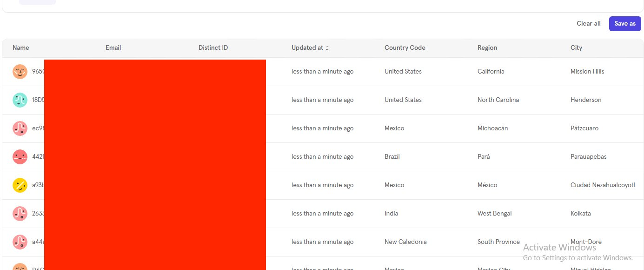This screenshot has height=270, width=644.
Task: Click the Name column header
Action: [x=21, y=48]
